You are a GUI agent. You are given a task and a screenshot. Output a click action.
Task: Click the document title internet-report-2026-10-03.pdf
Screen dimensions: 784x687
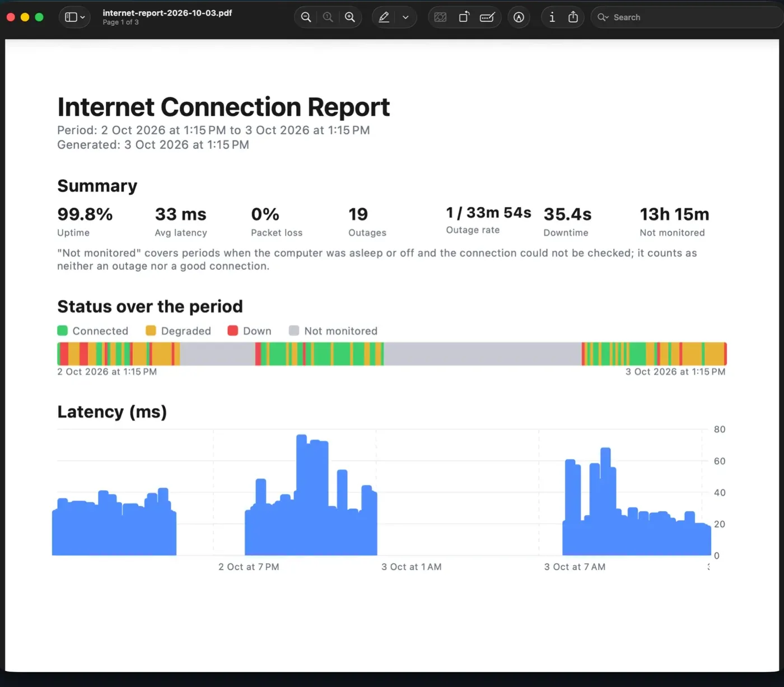167,13
